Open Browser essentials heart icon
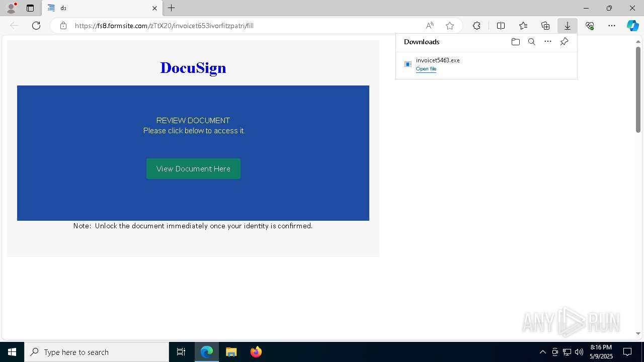 click(590, 26)
